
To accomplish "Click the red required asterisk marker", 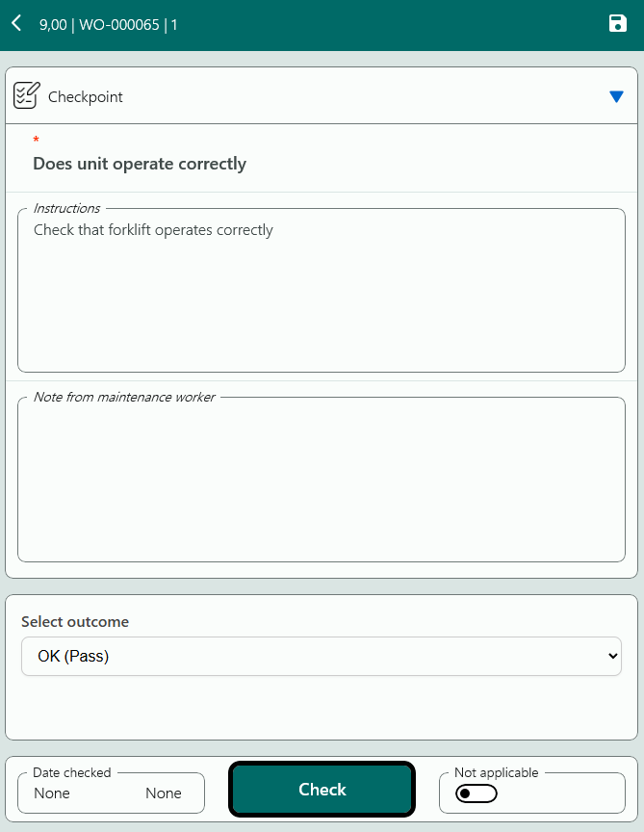I will click(37, 142).
